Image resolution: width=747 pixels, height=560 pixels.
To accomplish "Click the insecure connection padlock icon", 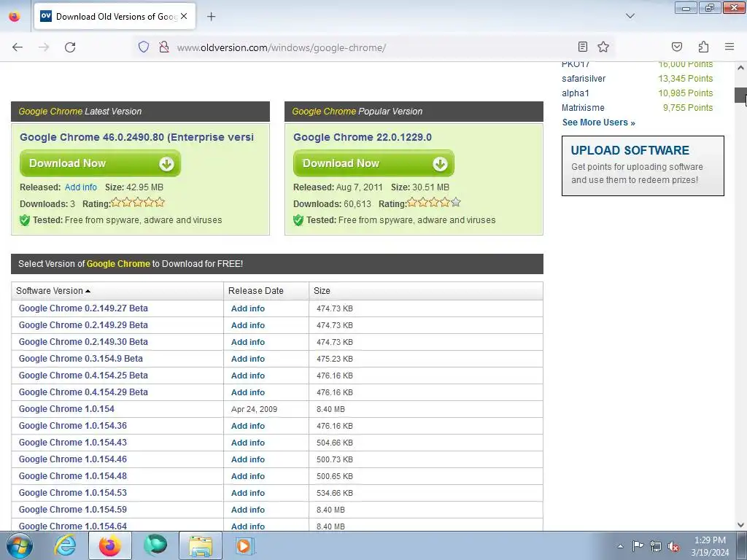I will [x=164, y=47].
